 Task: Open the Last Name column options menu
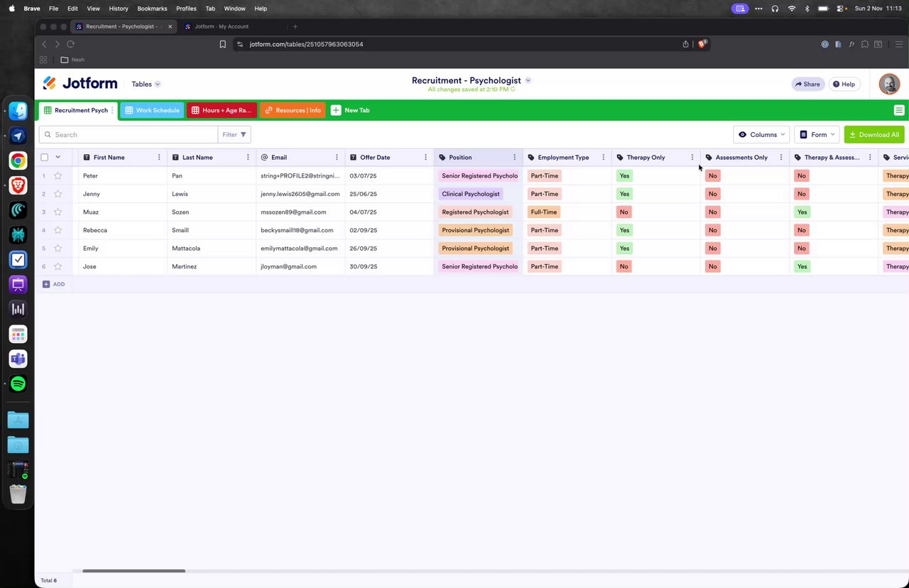248,158
